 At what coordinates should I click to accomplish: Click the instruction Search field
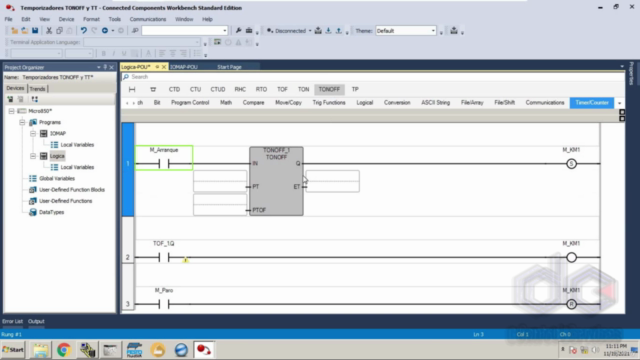point(373,77)
